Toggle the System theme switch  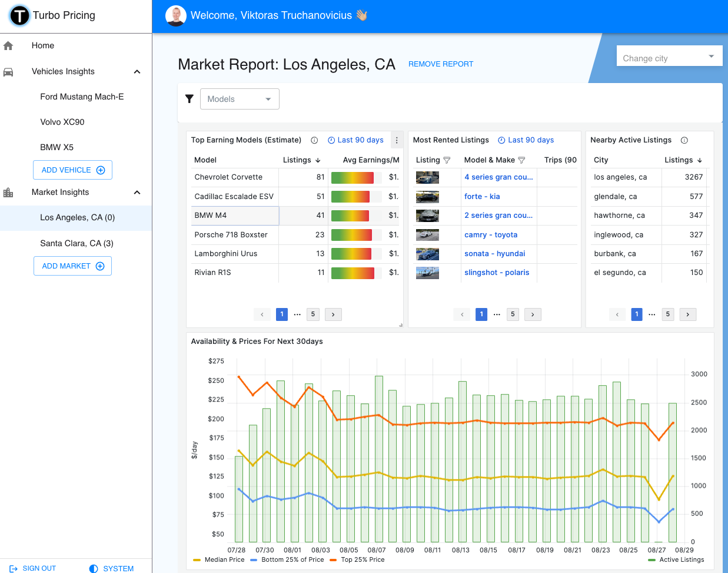(111, 568)
